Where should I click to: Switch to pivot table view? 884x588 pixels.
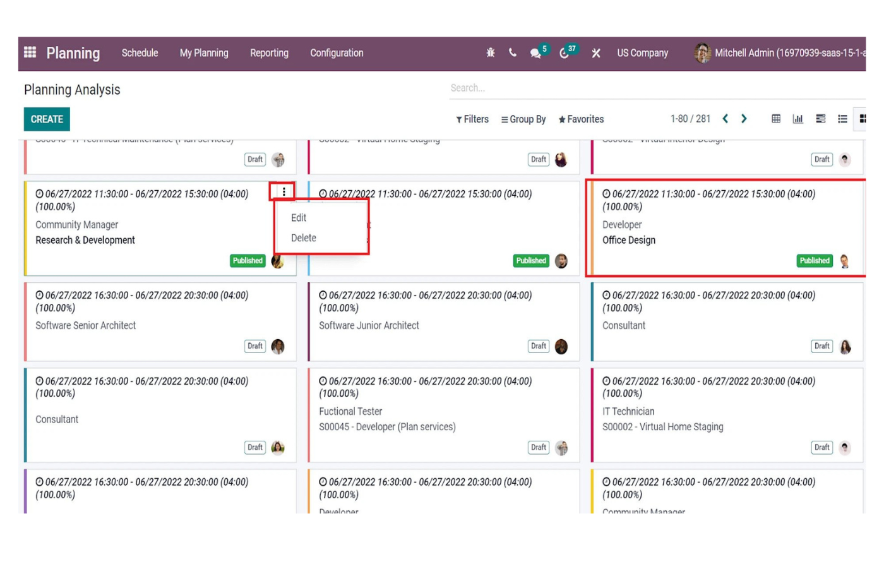point(776,119)
